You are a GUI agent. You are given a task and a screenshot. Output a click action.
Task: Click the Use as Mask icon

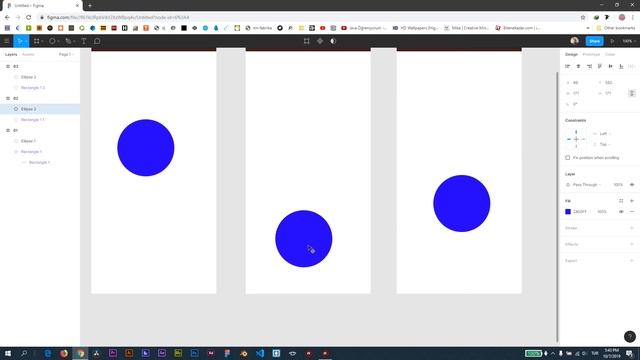[x=333, y=41]
